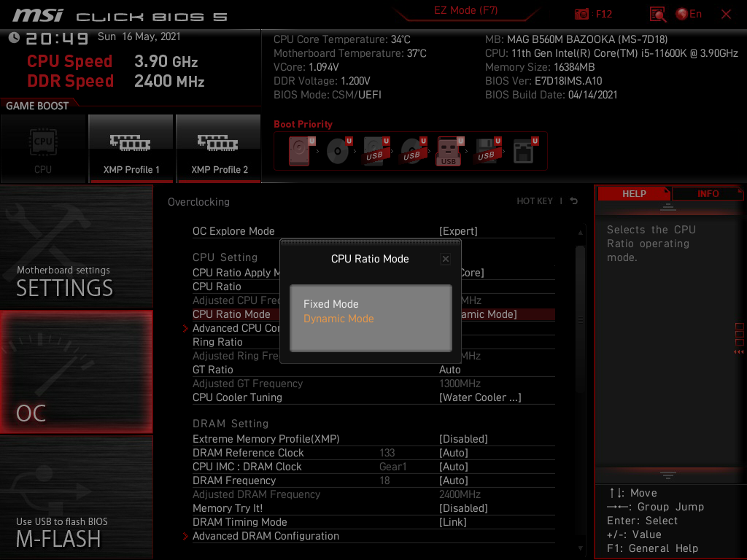The width and height of the screenshot is (747, 560).
Task: Select the USB CD/DVD boot device icon
Action: pyautogui.click(x=413, y=151)
